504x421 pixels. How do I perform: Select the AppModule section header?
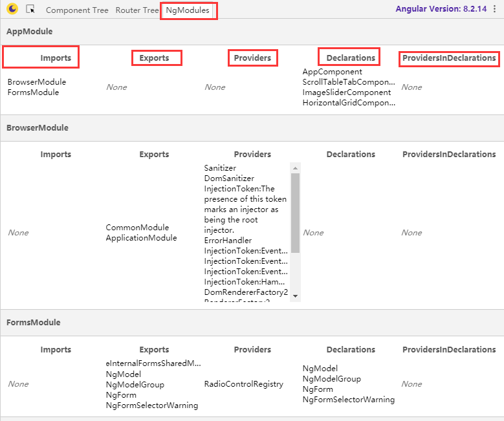point(30,31)
